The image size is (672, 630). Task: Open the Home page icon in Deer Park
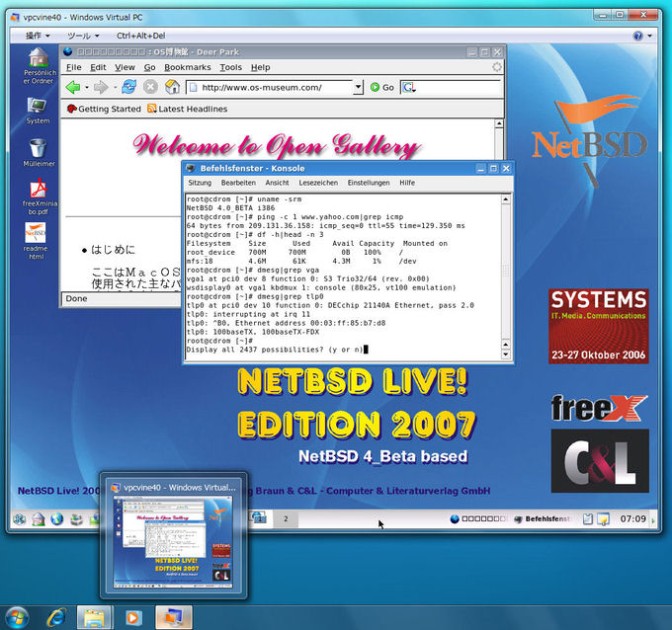pos(172,87)
